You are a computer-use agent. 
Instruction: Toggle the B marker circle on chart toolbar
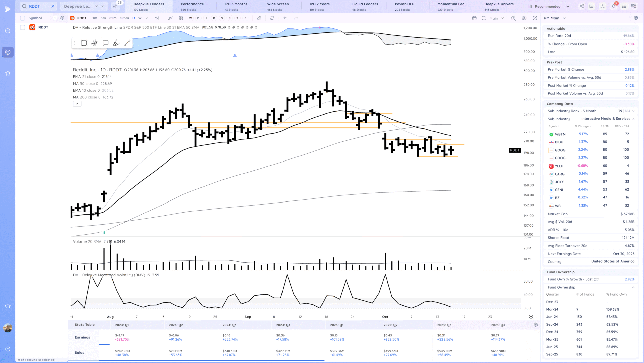click(214, 18)
